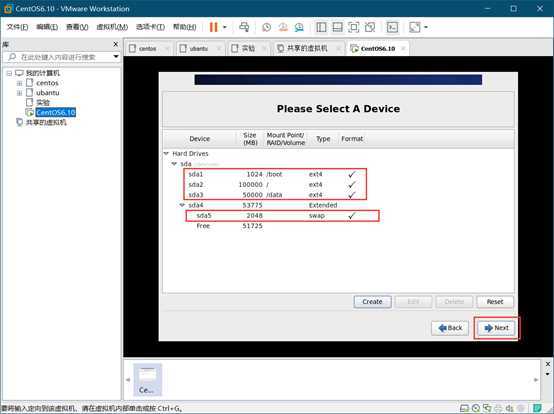Image resolution: width=554 pixels, height=414 pixels.
Task: Click the send Ctrl+Alt+Del toolbar icon
Action: (244, 27)
